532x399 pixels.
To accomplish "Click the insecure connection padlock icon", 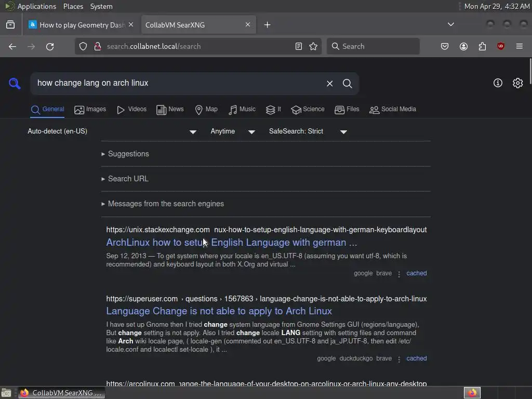I will [x=97, y=46].
